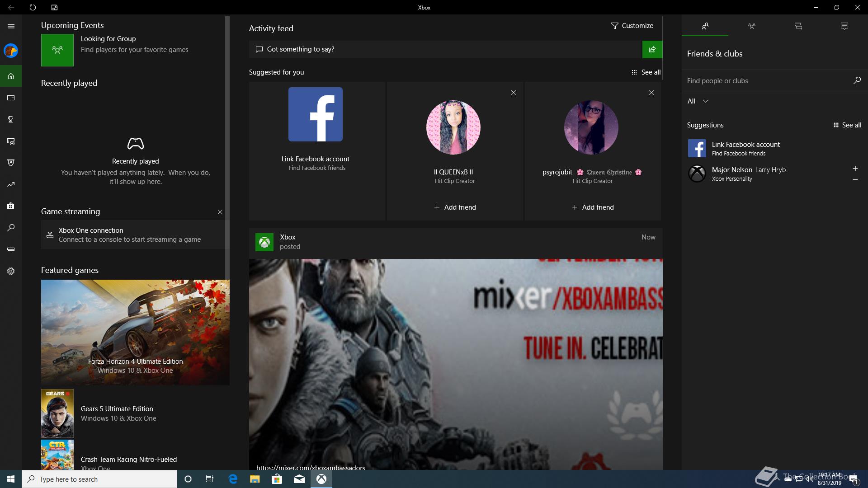
Task: Remove Major Nelson suggestion with minus
Action: pos(855,179)
